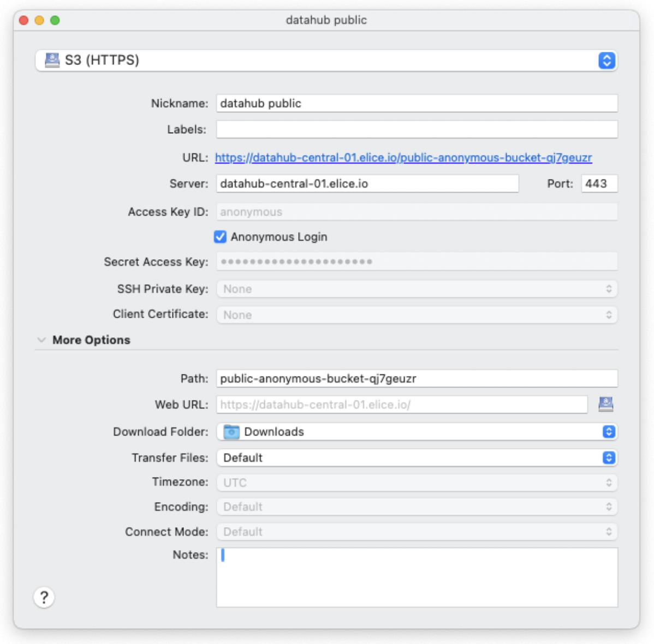Click the Downloads folder icon
This screenshot has width=654, height=644.
tap(231, 432)
